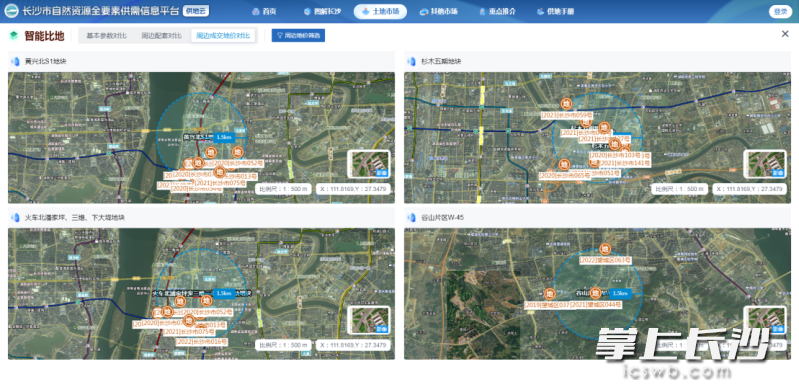Toggle imagery thumbnail in 杉木五期地块 map
The image size is (799, 390).
764,164
